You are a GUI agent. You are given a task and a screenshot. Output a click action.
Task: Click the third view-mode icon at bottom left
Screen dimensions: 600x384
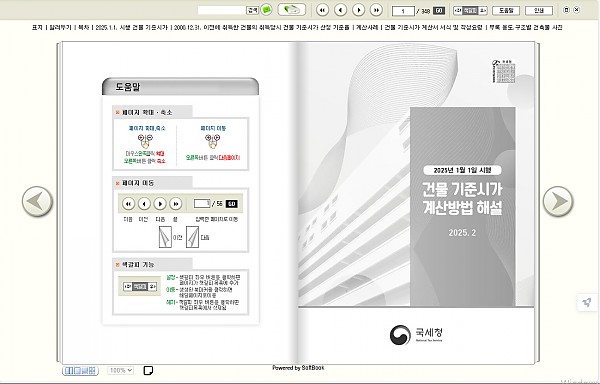point(85,370)
